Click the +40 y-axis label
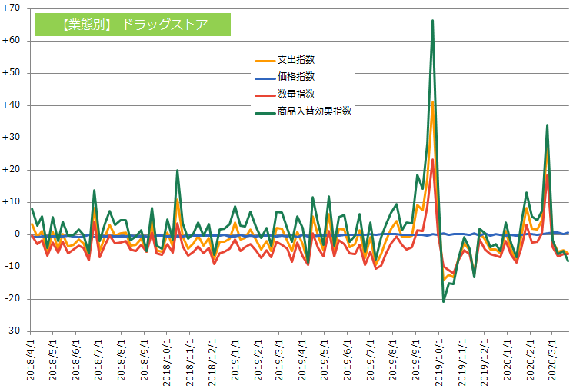 [x=12, y=105]
